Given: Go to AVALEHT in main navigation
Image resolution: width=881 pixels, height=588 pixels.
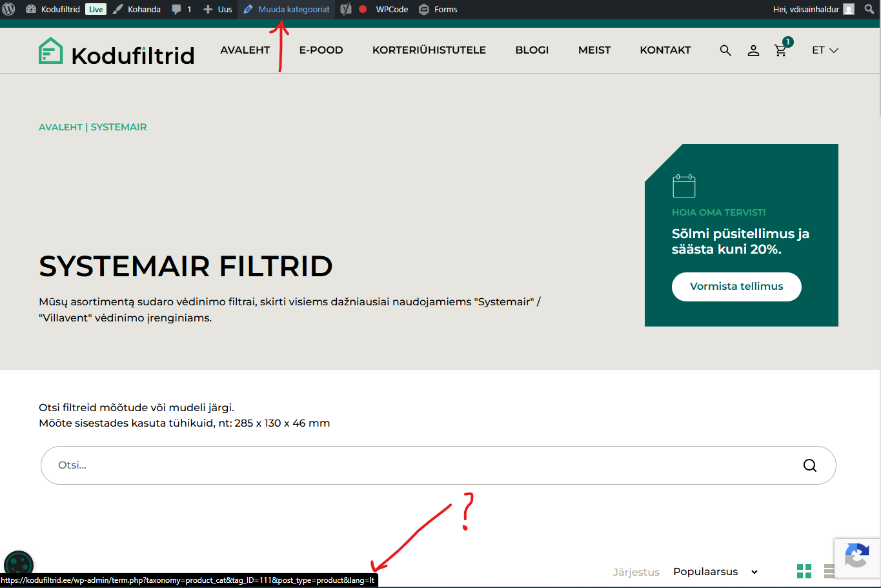Looking at the screenshot, I should (245, 50).
